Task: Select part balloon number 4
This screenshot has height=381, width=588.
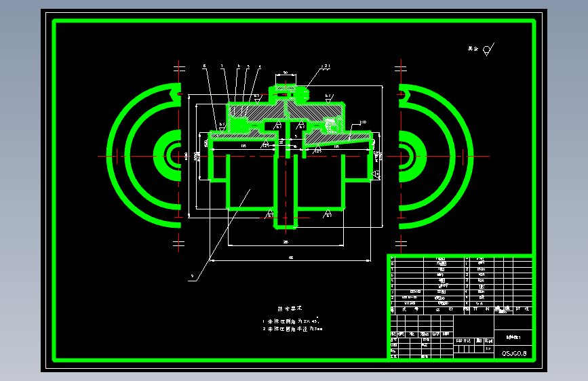Action: click(260, 66)
